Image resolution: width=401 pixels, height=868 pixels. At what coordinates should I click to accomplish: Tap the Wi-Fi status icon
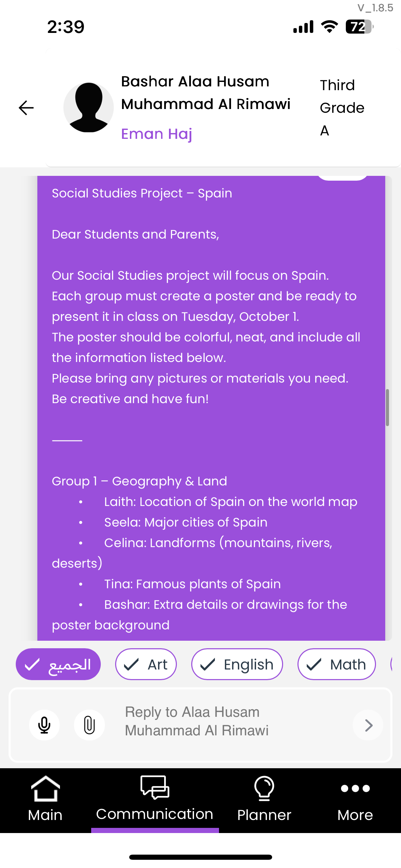point(329,27)
